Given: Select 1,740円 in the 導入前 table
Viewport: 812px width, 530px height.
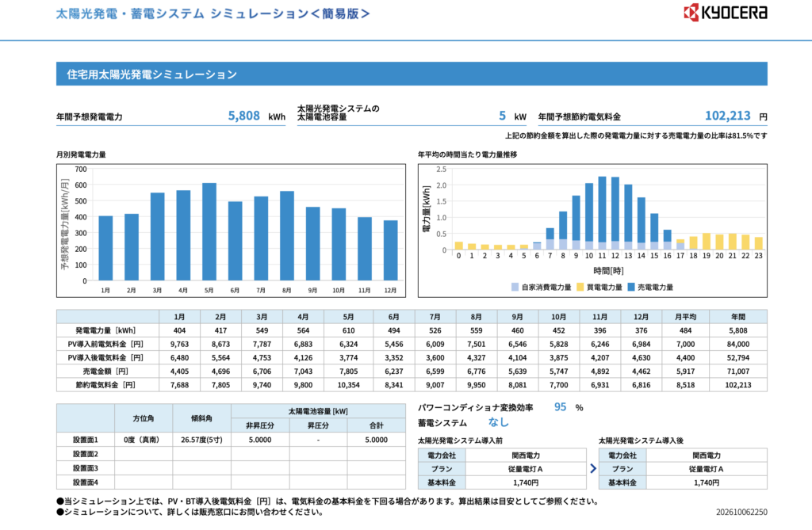Looking at the screenshot, I should point(526,482).
